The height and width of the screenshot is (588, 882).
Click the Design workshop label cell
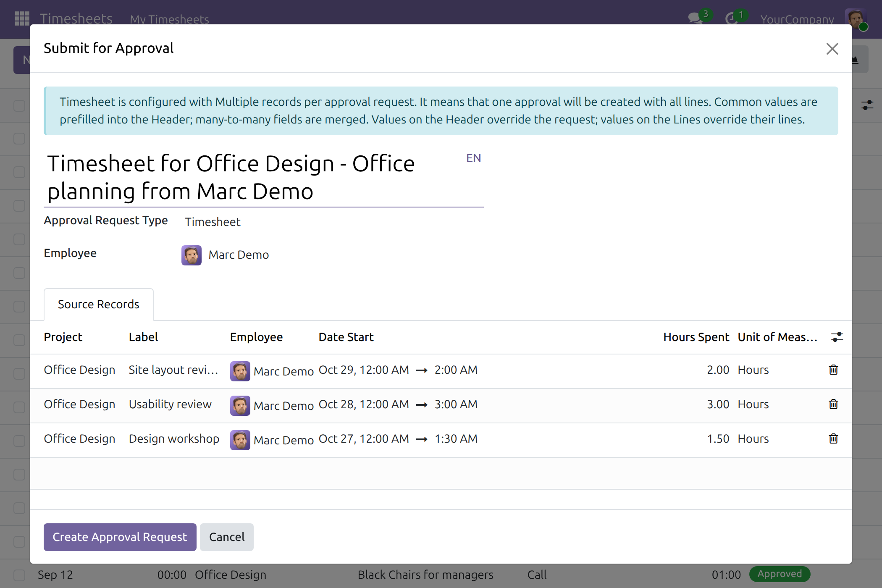[174, 438]
